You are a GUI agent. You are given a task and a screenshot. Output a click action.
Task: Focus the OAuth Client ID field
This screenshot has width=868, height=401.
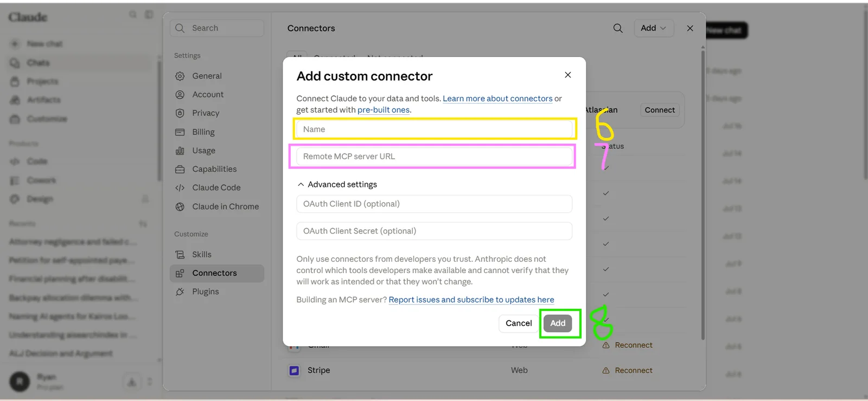[434, 204]
